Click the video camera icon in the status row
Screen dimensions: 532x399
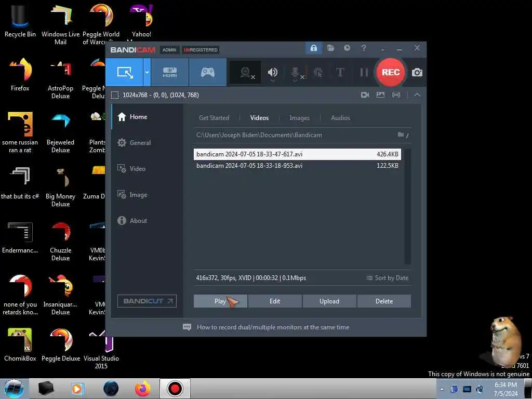coord(365,95)
